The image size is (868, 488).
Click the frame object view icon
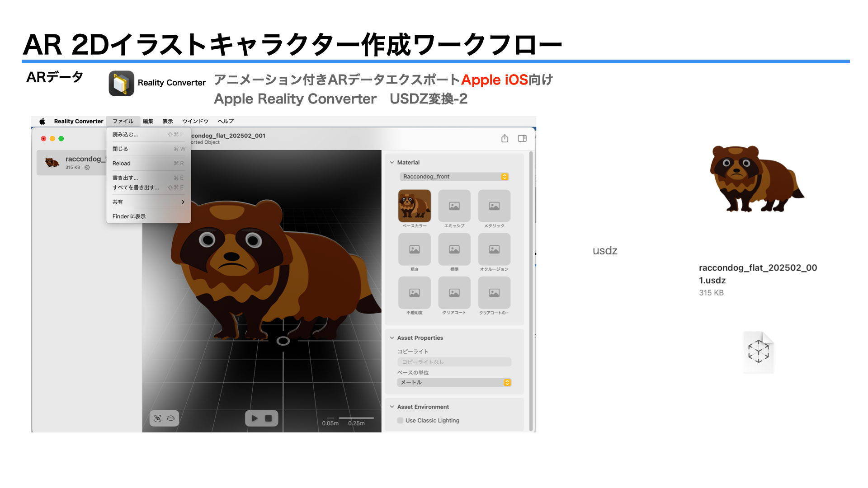click(157, 418)
